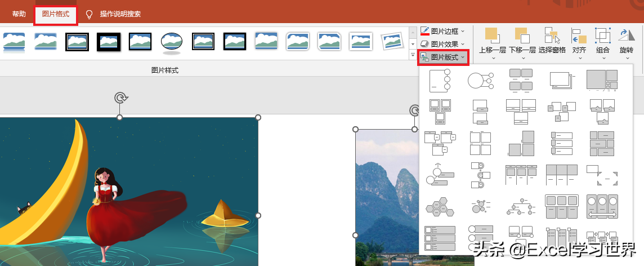
Task: Choose the spiral picture layout
Action: click(x=602, y=80)
